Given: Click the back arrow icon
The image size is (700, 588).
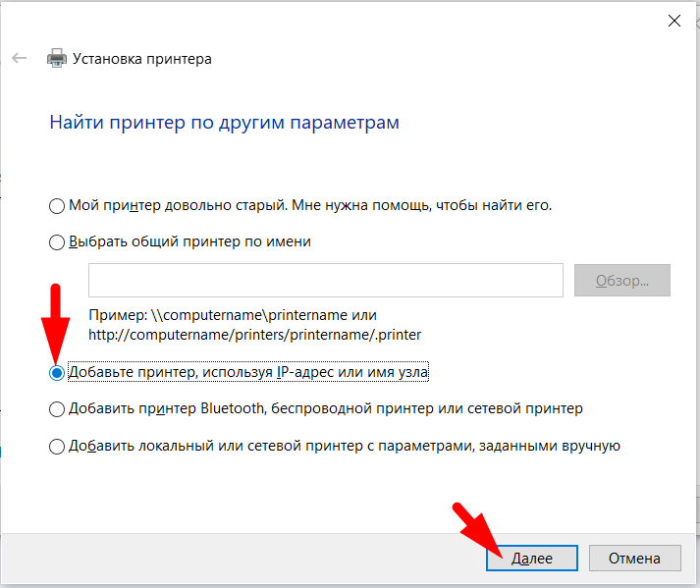Looking at the screenshot, I should coord(19,59).
